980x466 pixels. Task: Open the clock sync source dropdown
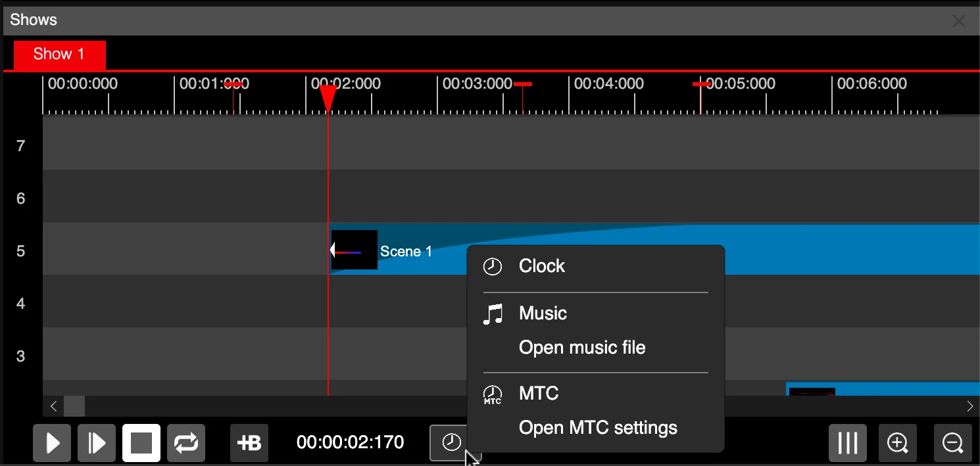451,442
